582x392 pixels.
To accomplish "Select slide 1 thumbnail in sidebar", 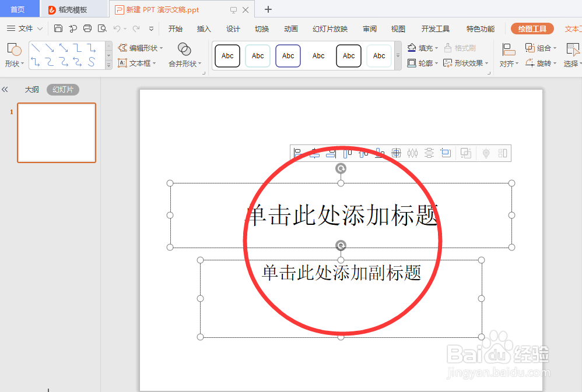I will click(x=56, y=132).
